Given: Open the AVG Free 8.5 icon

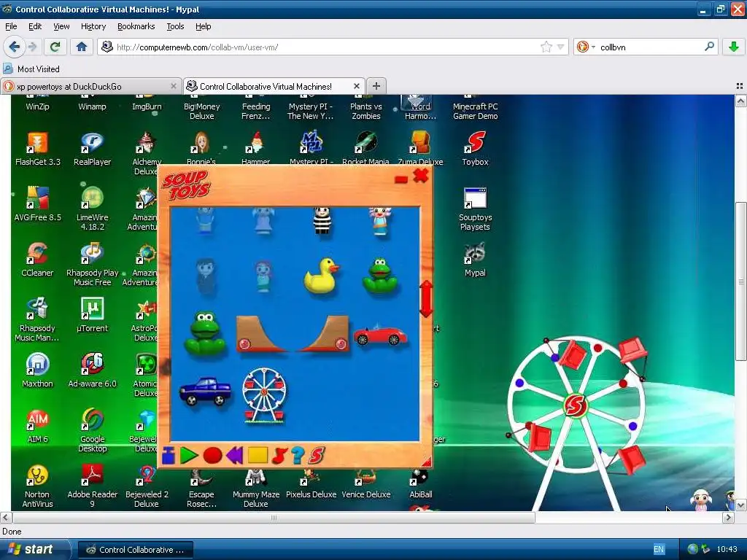Looking at the screenshot, I should point(38,204).
